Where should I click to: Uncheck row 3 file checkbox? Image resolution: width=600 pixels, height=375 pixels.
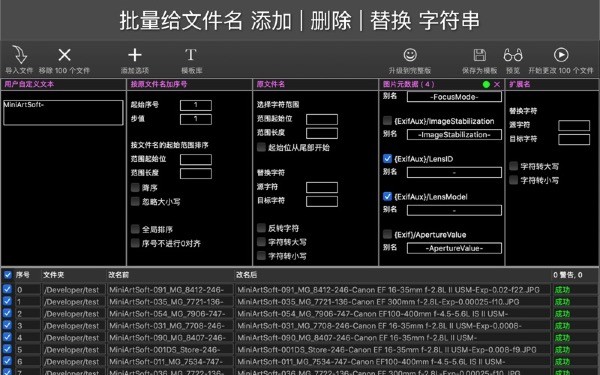coord(7,325)
